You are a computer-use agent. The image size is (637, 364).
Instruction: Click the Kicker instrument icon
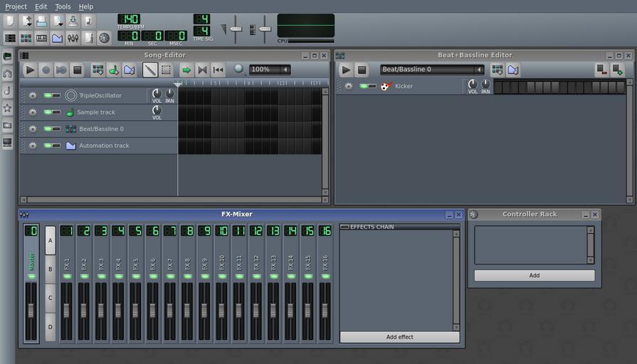point(386,86)
